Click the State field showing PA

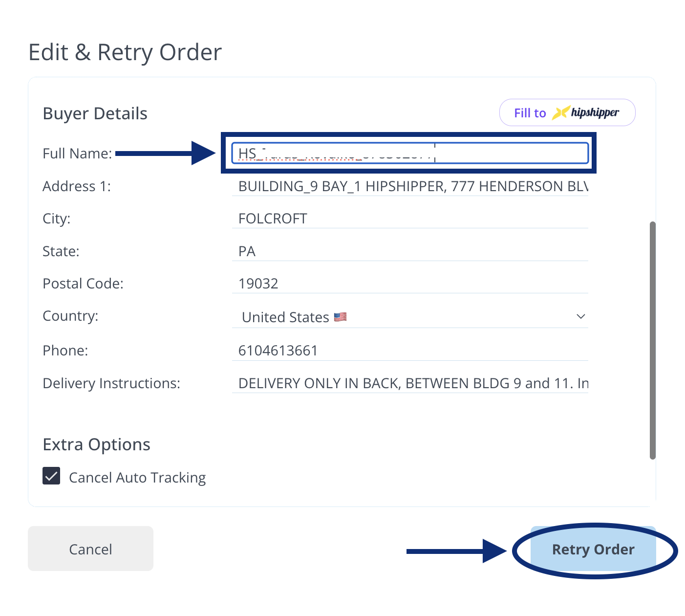pyautogui.click(x=409, y=251)
